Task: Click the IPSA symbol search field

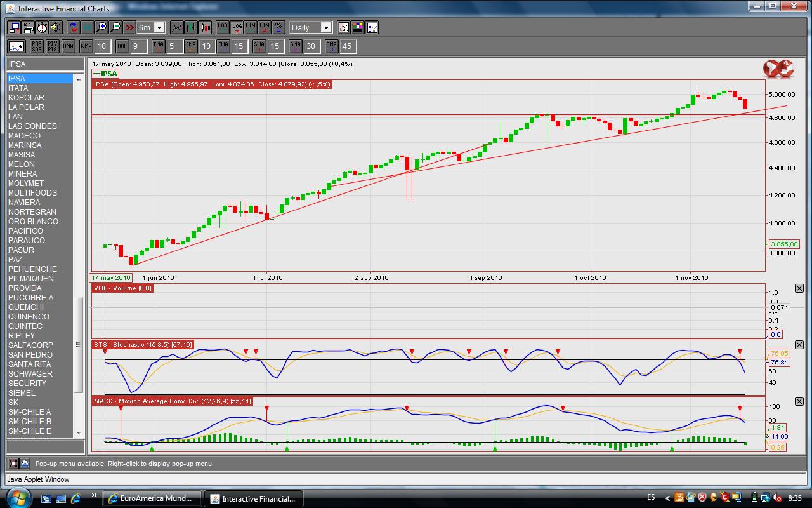Action: point(45,64)
